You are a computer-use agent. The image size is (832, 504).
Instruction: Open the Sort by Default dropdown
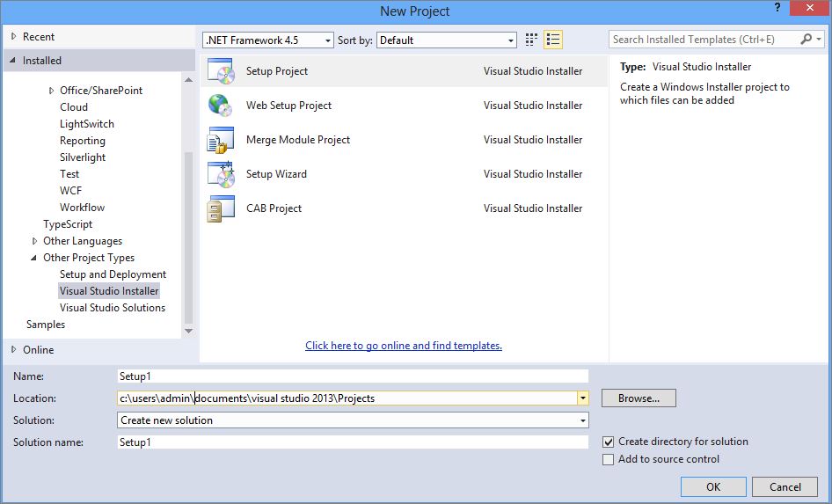pyautogui.click(x=447, y=40)
